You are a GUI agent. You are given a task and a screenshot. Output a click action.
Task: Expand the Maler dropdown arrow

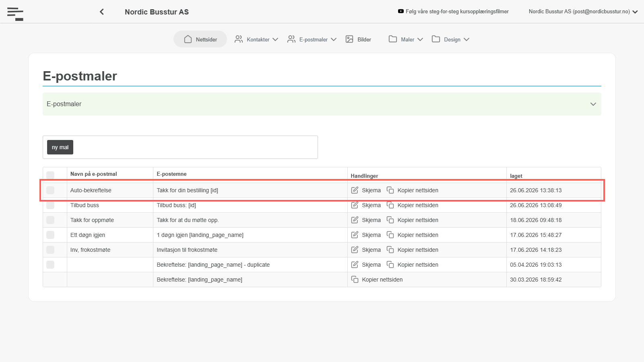[x=420, y=39]
